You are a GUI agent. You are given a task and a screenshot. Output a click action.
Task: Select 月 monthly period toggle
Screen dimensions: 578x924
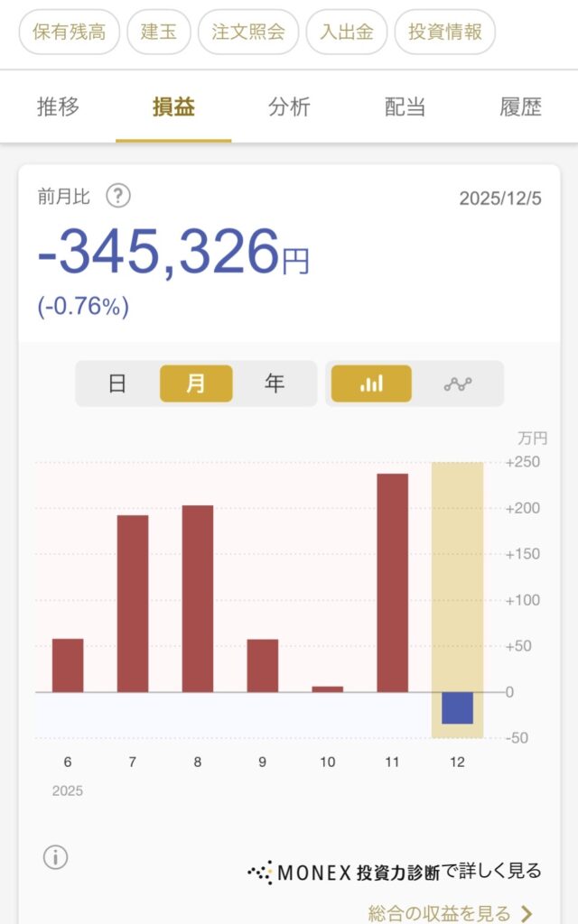(x=196, y=383)
